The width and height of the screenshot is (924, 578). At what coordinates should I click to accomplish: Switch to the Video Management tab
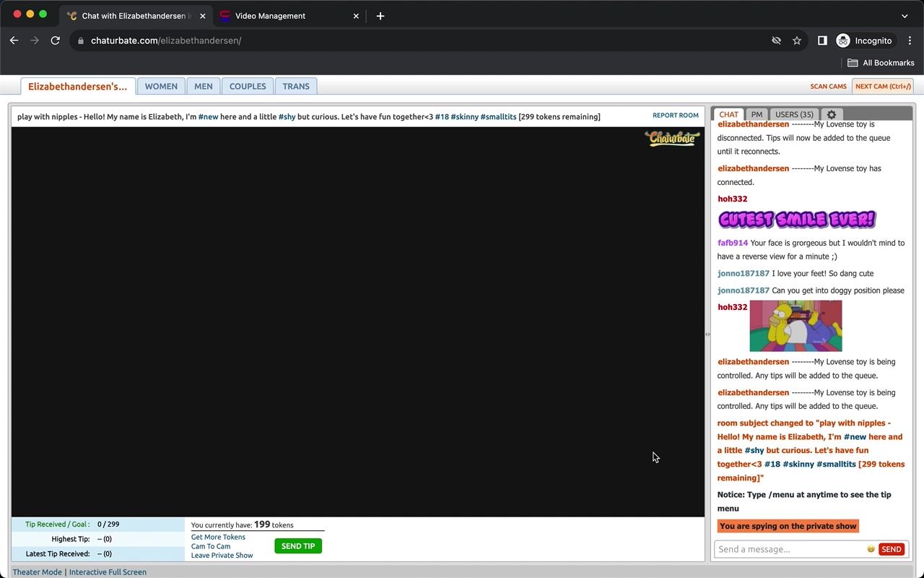tap(289, 16)
